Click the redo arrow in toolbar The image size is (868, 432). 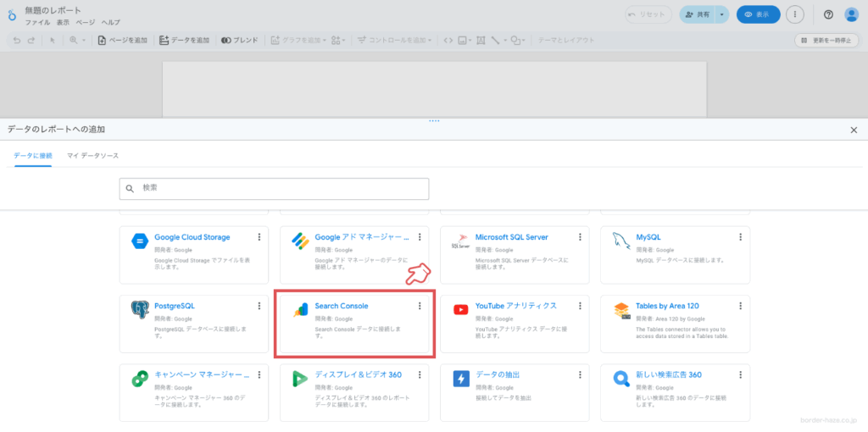[x=31, y=41]
